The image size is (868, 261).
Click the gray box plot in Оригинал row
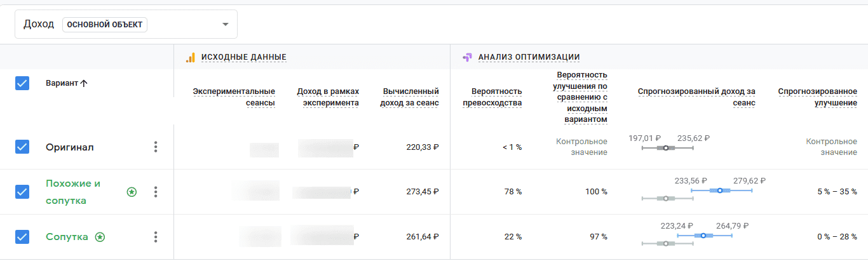[667, 148]
